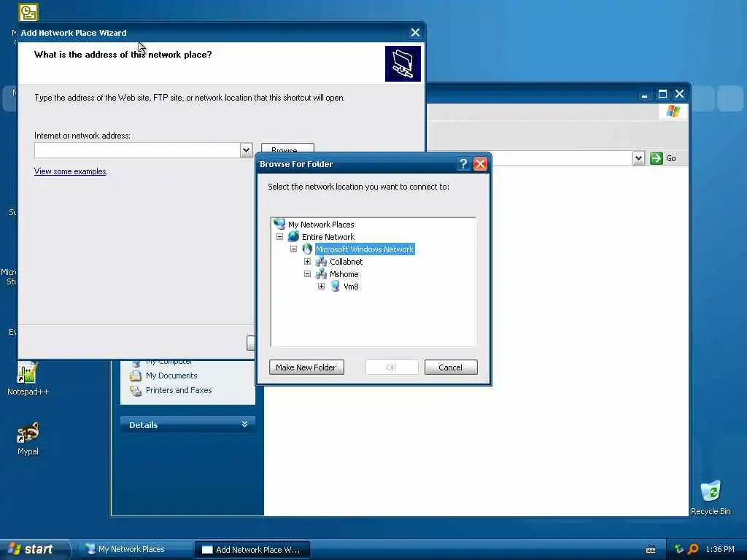Click the Make New Folder button

[x=306, y=367]
